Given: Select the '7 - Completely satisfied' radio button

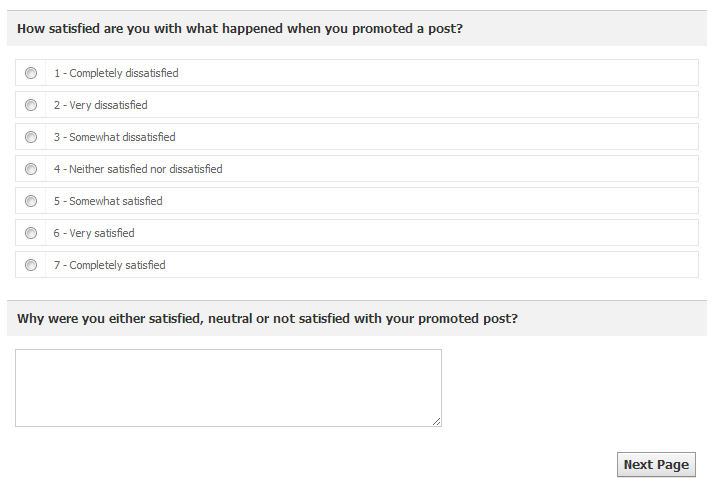Looking at the screenshot, I should coord(31,265).
